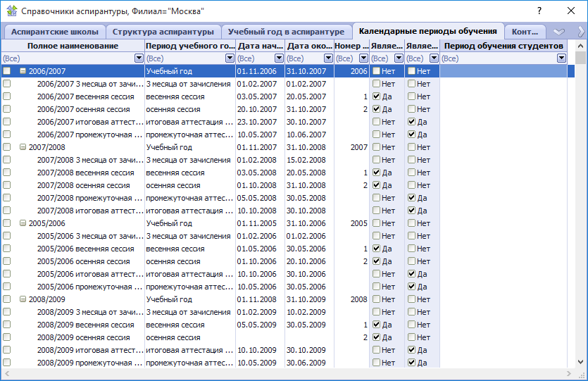The image size is (588, 381).
Task: Click horizontal scrollbar right arrow
Action: (x=570, y=373)
